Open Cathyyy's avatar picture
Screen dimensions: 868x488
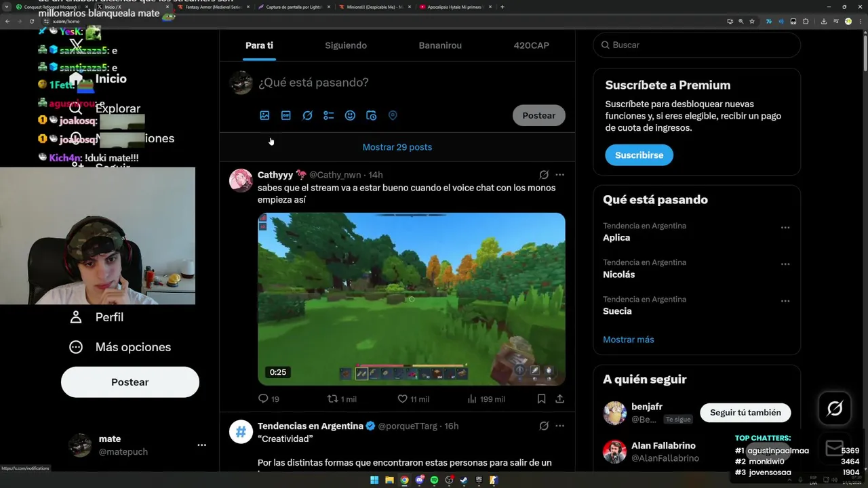[x=241, y=181]
